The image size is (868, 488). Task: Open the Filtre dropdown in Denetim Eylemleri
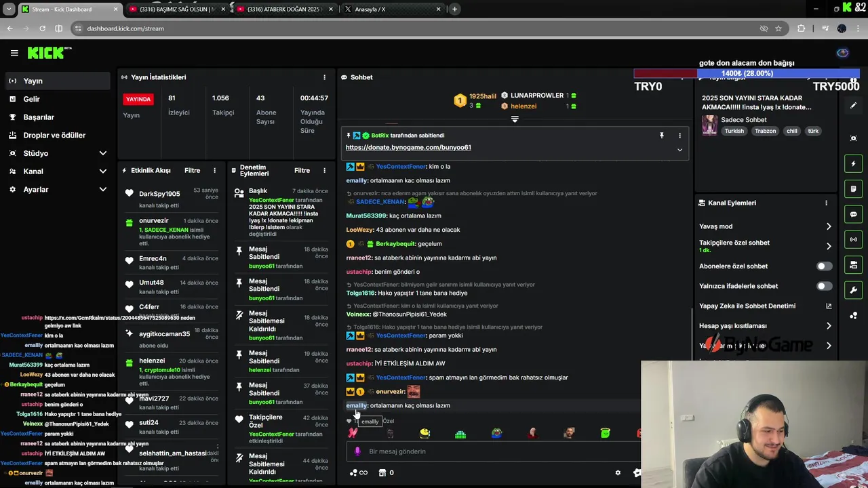click(302, 171)
